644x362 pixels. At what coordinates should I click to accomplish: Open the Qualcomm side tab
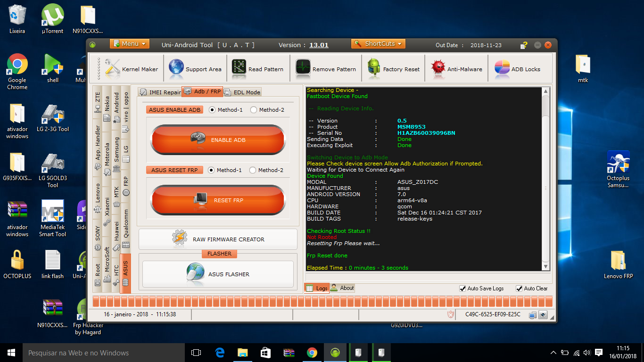pos(126,229)
